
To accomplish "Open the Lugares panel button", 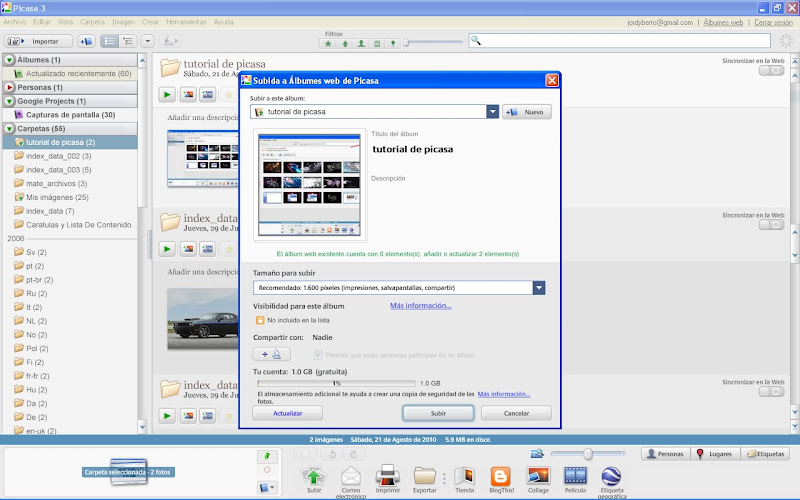I will click(715, 454).
